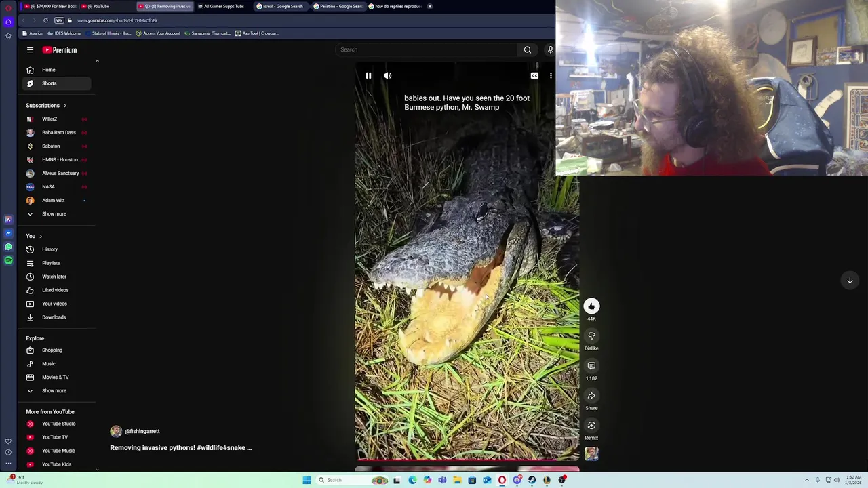Open the 'State of Illinois' bookmark
The height and width of the screenshot is (488, 868).
click(108, 33)
